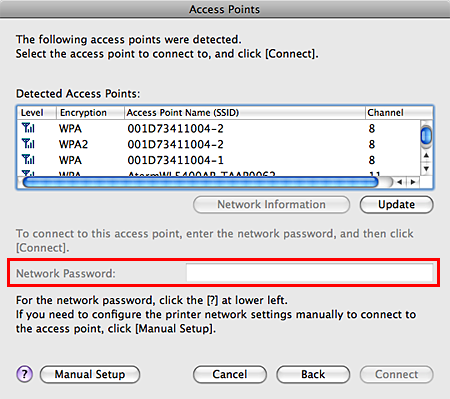Select the 001D73411004-1 access point row
The height and width of the screenshot is (399, 450).
click(x=219, y=160)
